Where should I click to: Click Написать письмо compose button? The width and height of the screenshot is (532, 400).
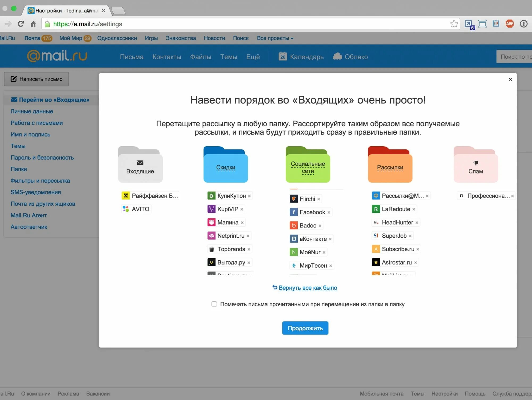tap(37, 78)
